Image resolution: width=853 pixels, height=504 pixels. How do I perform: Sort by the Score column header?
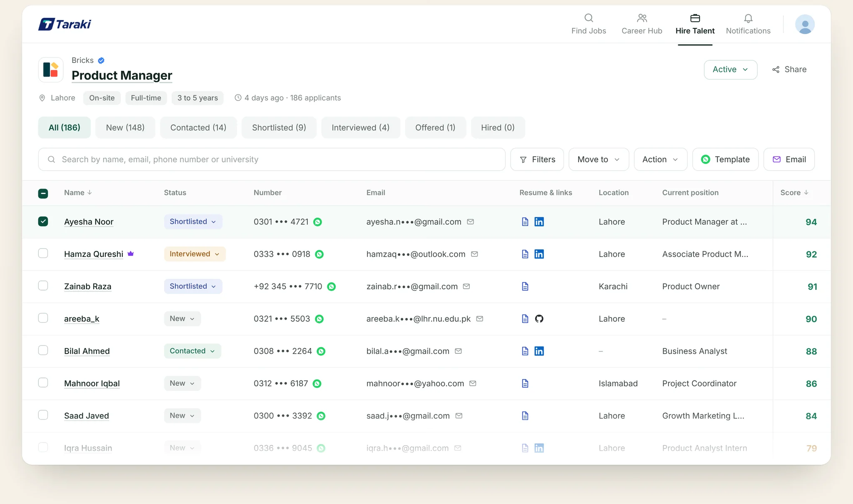pyautogui.click(x=794, y=193)
